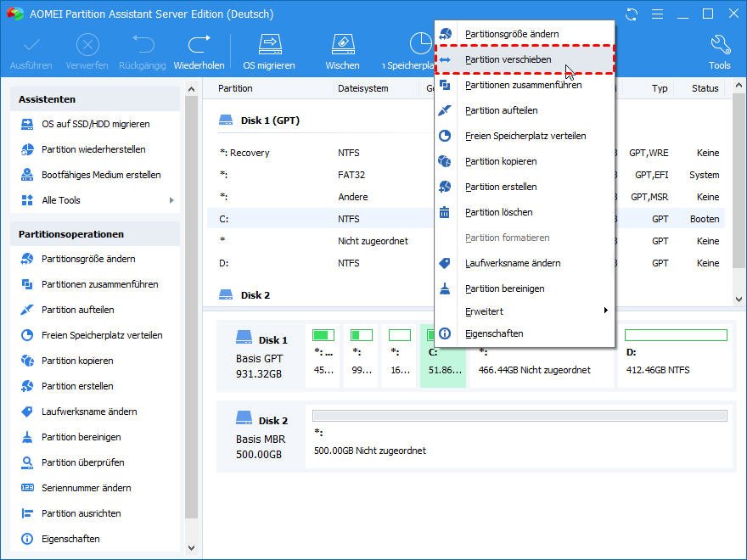Viewport: 747px width, 560px height.
Task: Click the Partition ausrichten sidebar icon
Action: [27, 513]
